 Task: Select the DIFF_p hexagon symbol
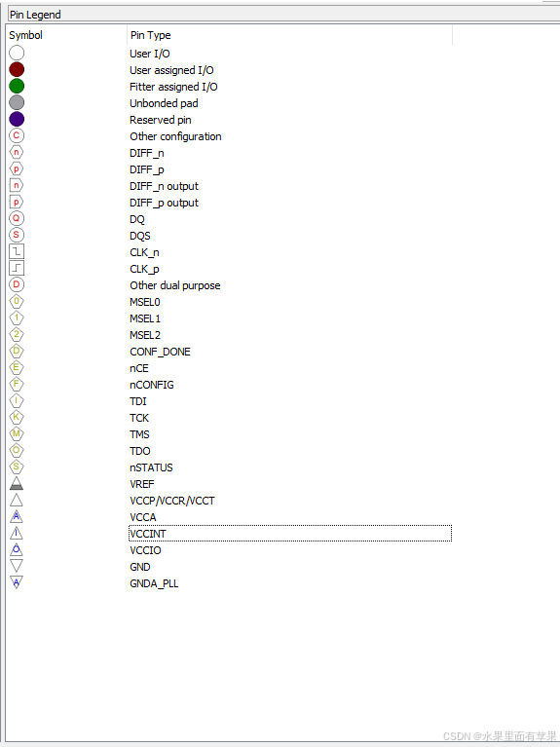17,168
